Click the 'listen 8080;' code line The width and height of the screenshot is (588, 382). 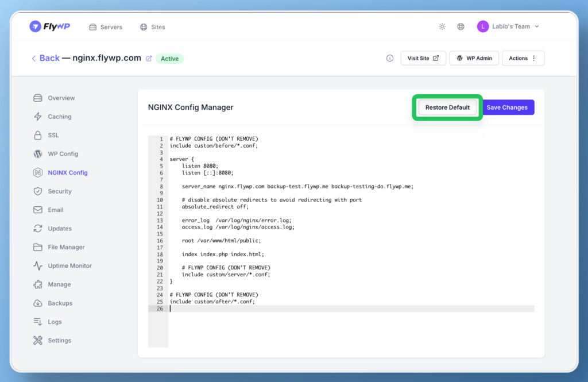pos(200,166)
